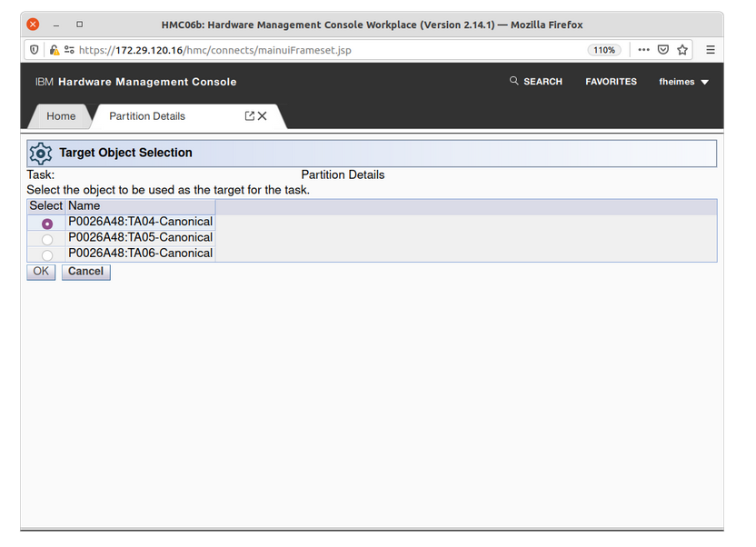Open the page actions three-dot menu
The image size is (756, 547).
(643, 50)
